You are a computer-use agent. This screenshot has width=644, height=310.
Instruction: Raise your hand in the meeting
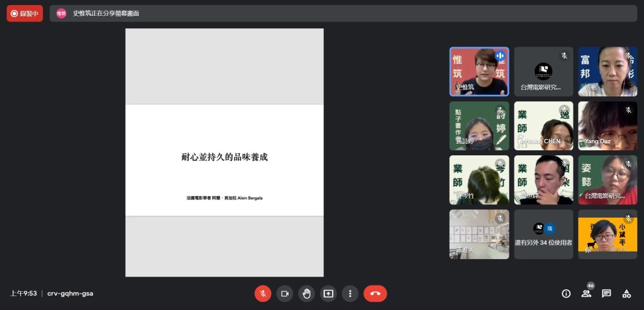click(306, 293)
